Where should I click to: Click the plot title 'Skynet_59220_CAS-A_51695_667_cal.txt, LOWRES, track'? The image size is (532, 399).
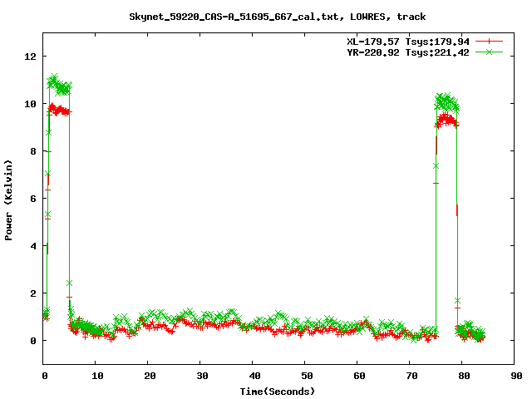point(277,17)
